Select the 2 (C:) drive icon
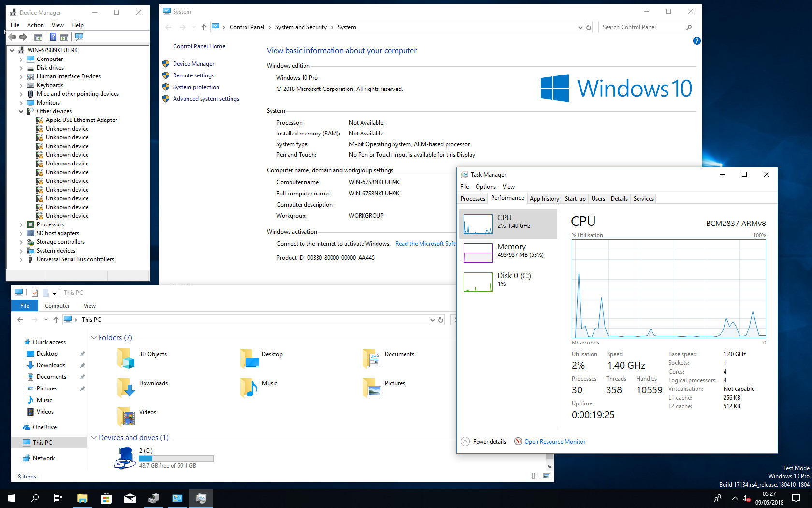Screen dimensions: 812x508 coord(125,458)
